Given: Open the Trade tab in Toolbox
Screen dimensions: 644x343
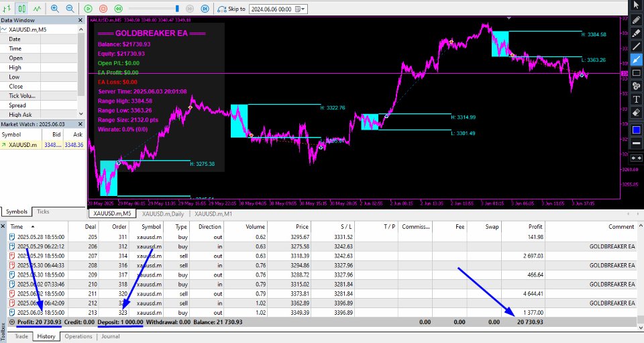Looking at the screenshot, I should point(21,336).
